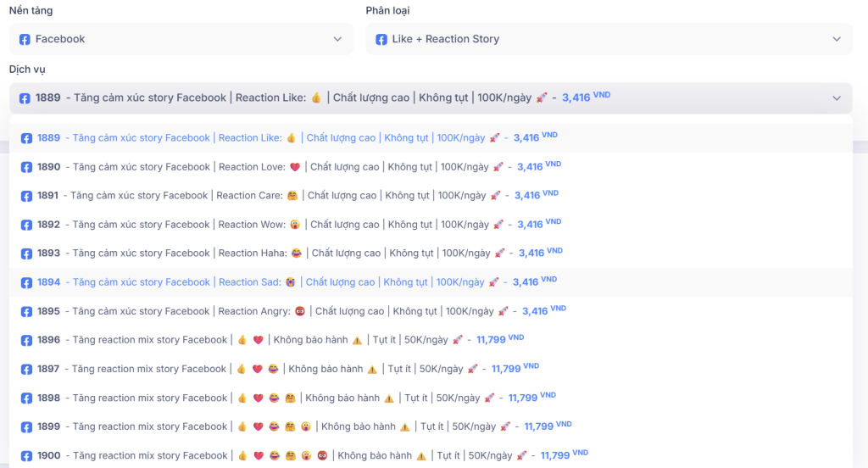Click Facebook icon beside service 1890
The image size is (868, 468).
click(x=26, y=167)
